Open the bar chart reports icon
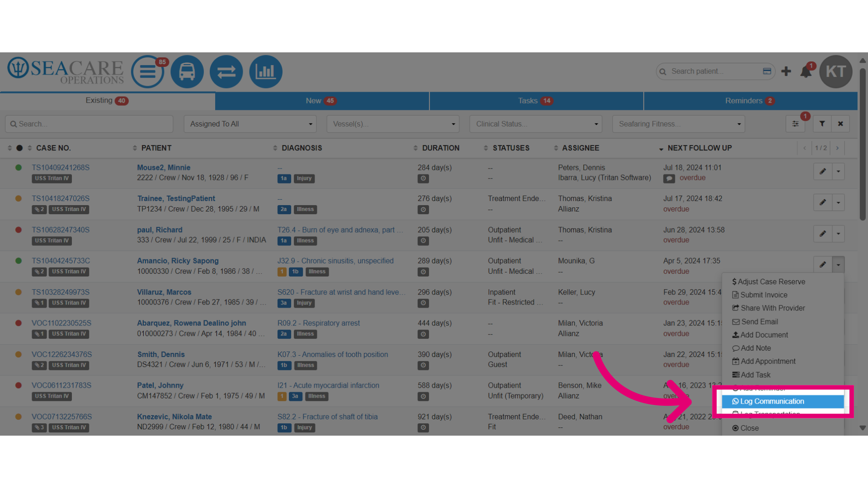868x488 pixels. click(265, 71)
